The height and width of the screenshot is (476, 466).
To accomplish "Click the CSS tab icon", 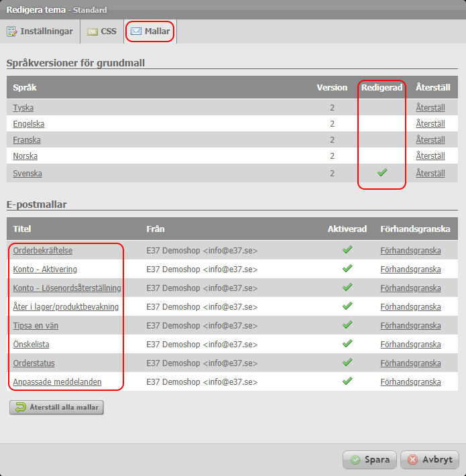I will pos(93,32).
